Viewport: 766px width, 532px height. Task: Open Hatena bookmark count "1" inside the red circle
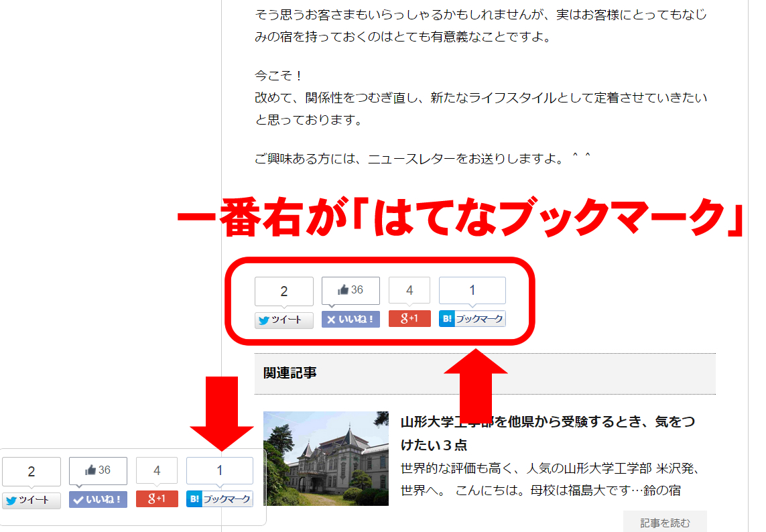(x=472, y=290)
